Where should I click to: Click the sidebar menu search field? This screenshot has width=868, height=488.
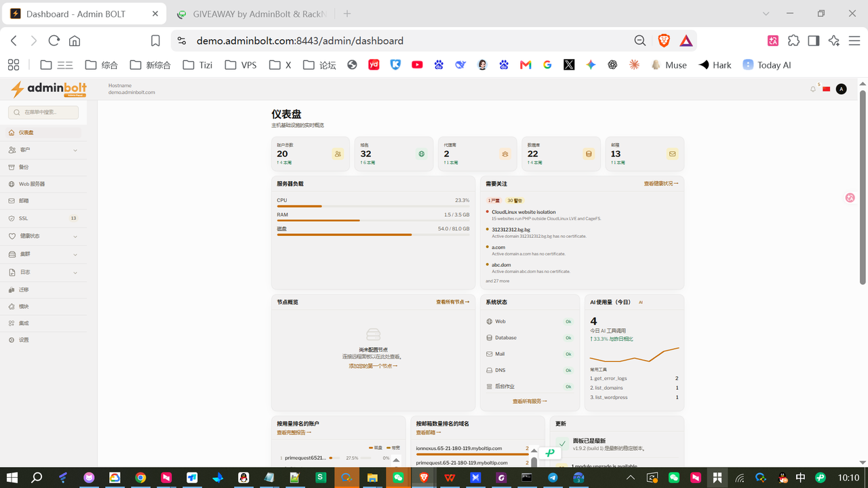pos(43,112)
